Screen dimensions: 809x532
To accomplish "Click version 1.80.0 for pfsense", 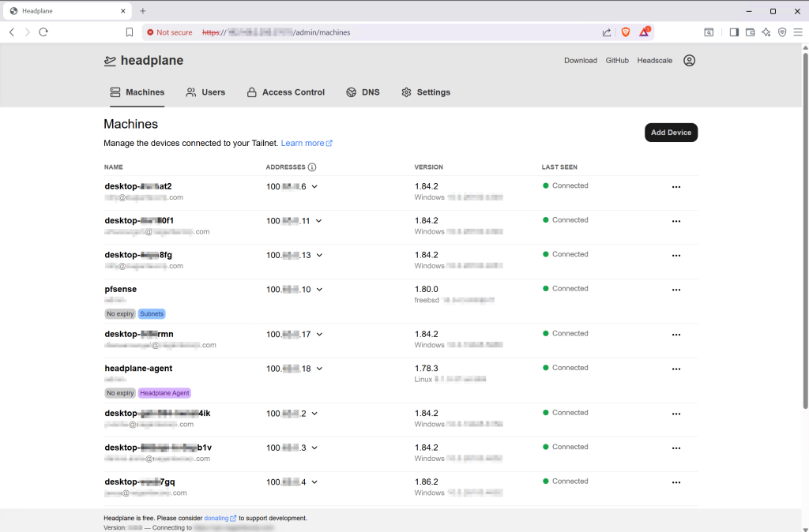I will pyautogui.click(x=426, y=289).
